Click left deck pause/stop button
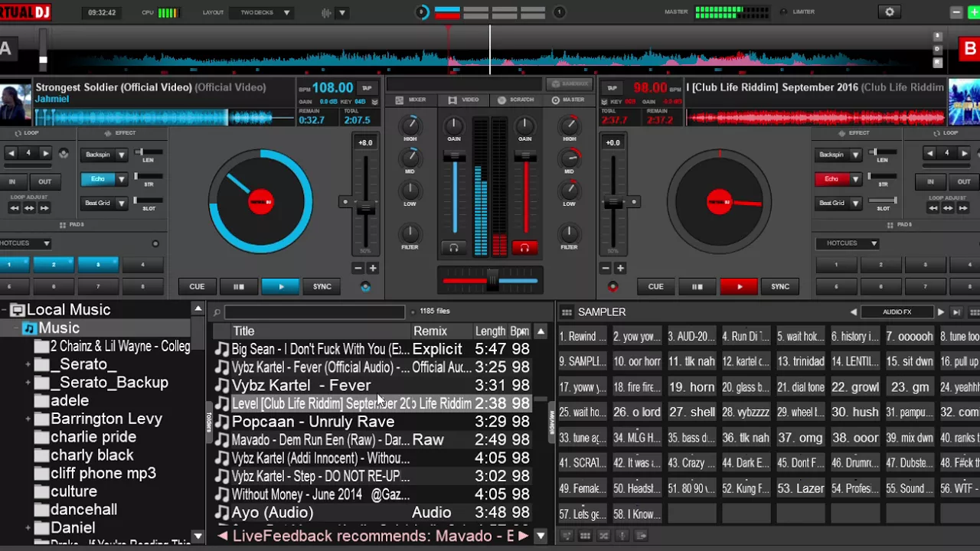980x551 pixels. click(238, 287)
